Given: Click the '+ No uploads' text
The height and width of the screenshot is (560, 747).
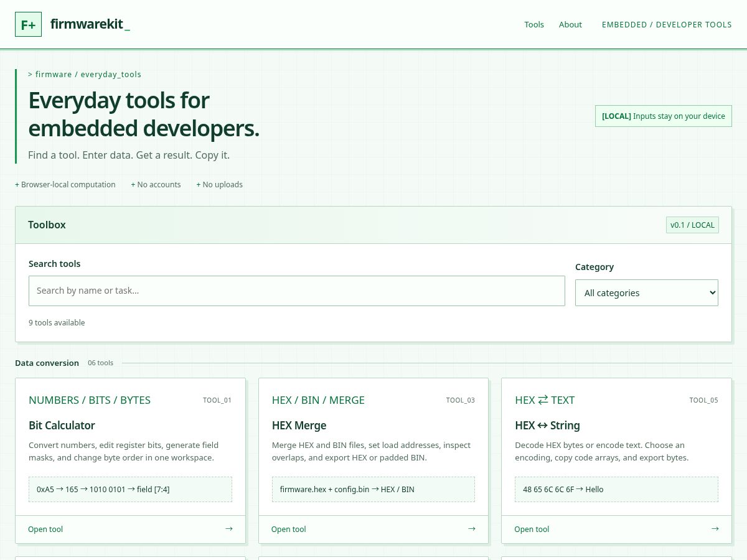Looking at the screenshot, I should (x=220, y=184).
